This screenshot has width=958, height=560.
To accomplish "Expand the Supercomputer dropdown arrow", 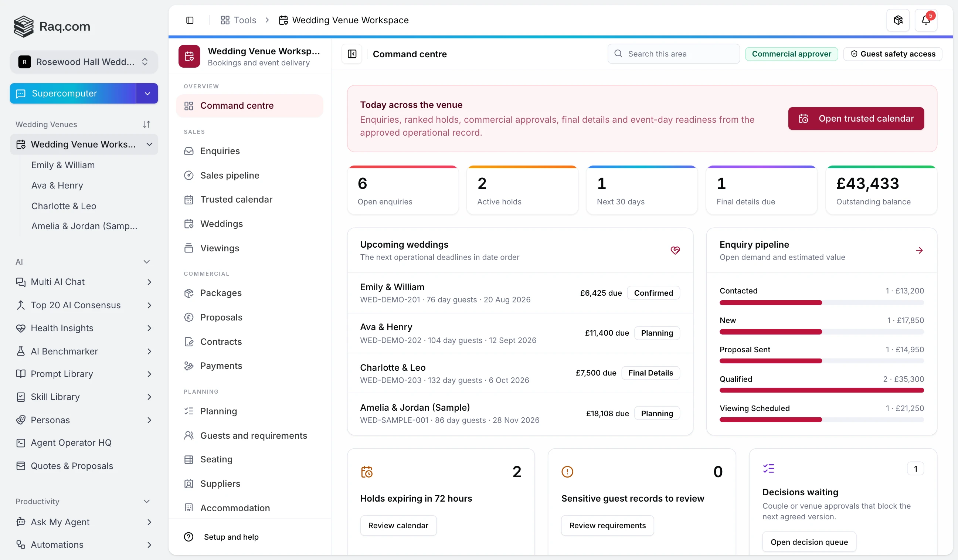I will (x=147, y=94).
